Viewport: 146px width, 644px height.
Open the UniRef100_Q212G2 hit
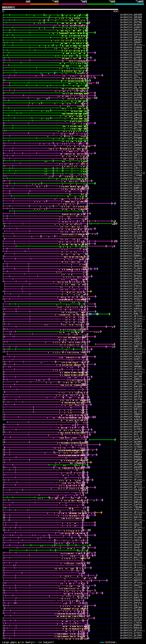pos(131,331)
